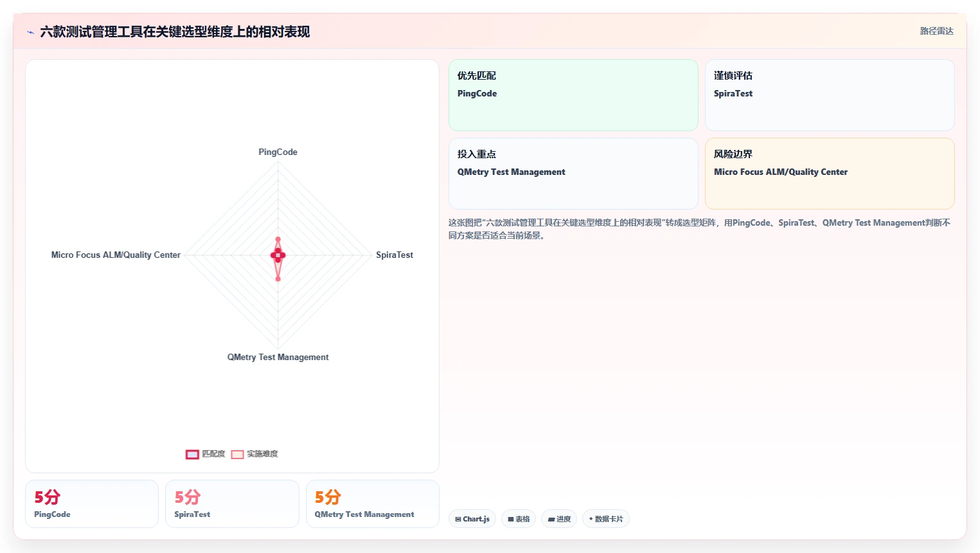Select the 优先匹配 PingCode card
The height and width of the screenshot is (553, 980).
573,95
